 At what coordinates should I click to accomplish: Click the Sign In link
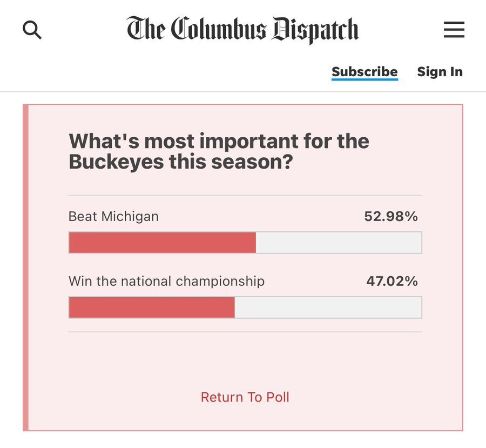tap(440, 72)
